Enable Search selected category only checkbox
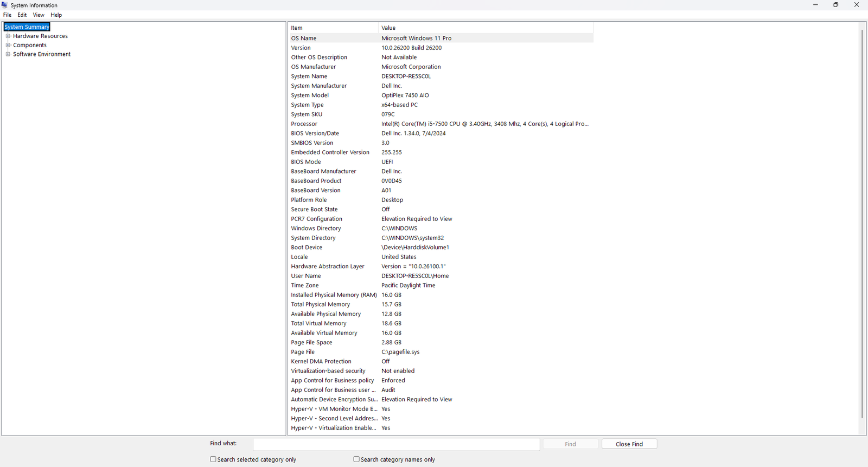868x467 pixels. pyautogui.click(x=213, y=459)
